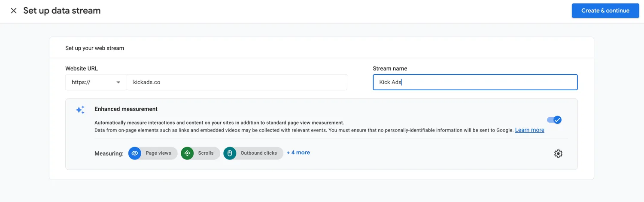Viewport: 644px width, 202px height.
Task: Open enhanced measurement settings gear
Action: point(558,153)
